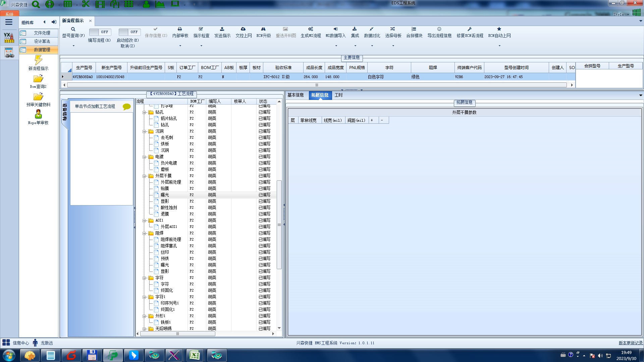
Task: Switch to the 工时 tab
Action: pos(338,95)
